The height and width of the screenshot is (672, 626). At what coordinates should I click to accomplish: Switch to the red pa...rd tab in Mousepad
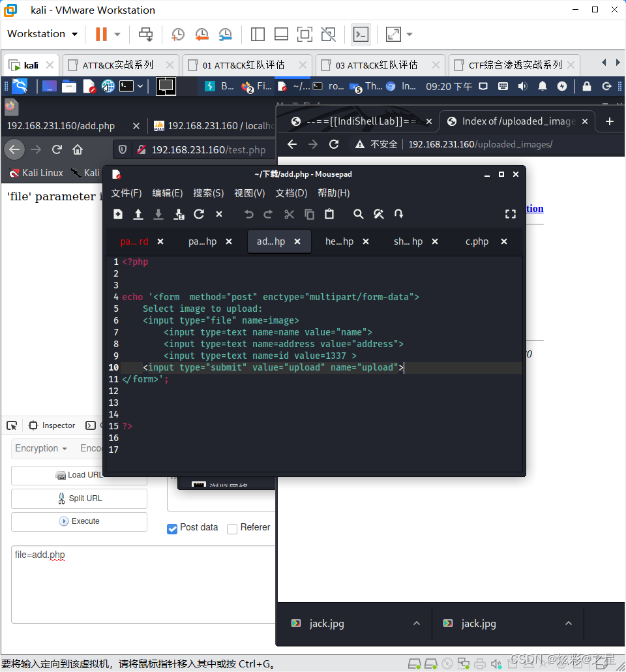pos(134,241)
